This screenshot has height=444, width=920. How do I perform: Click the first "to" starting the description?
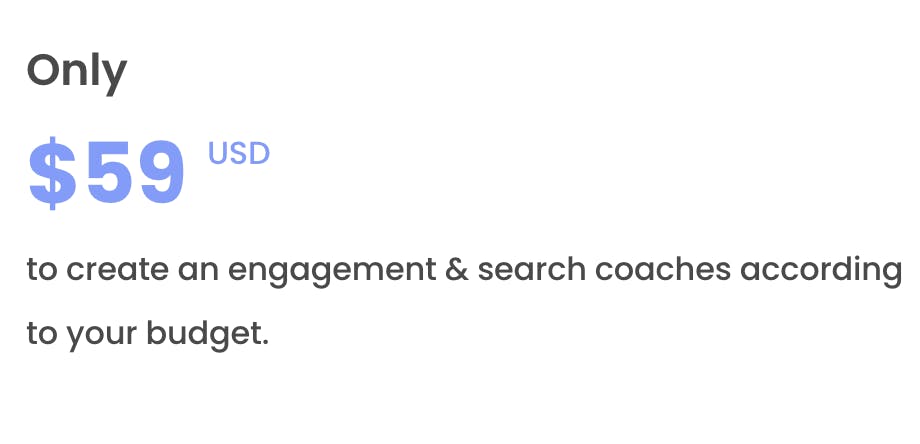coord(42,270)
